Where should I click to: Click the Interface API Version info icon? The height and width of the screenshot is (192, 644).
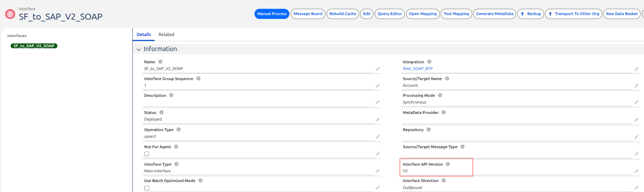[x=448, y=164]
